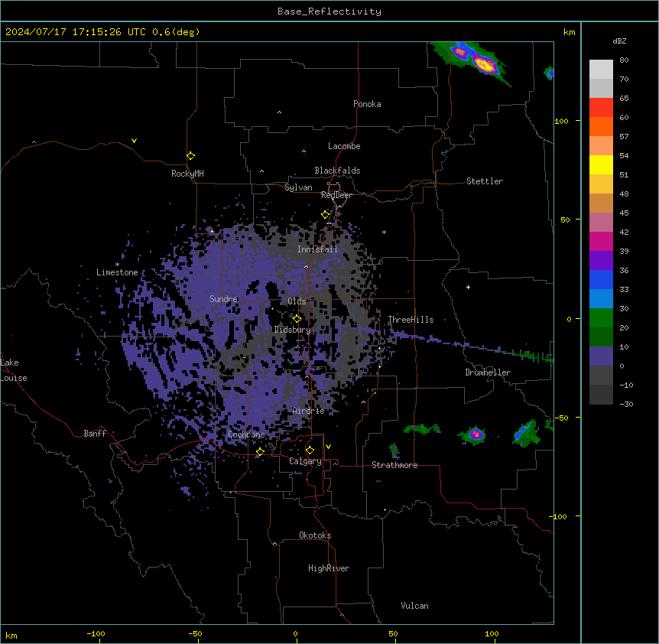Screen dimensions: 659x644
Task: Click the red 65 dBZ legend swatch
Action: pyautogui.click(x=601, y=108)
